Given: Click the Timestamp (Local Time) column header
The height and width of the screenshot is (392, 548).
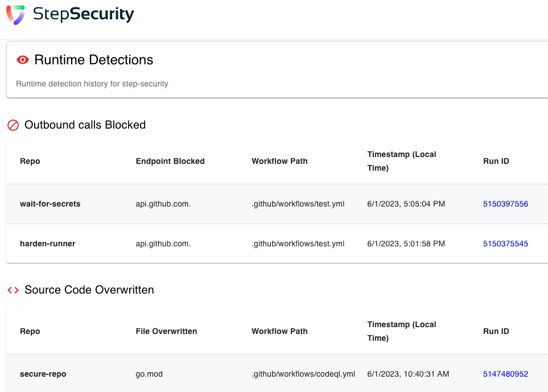Looking at the screenshot, I should [x=401, y=161].
